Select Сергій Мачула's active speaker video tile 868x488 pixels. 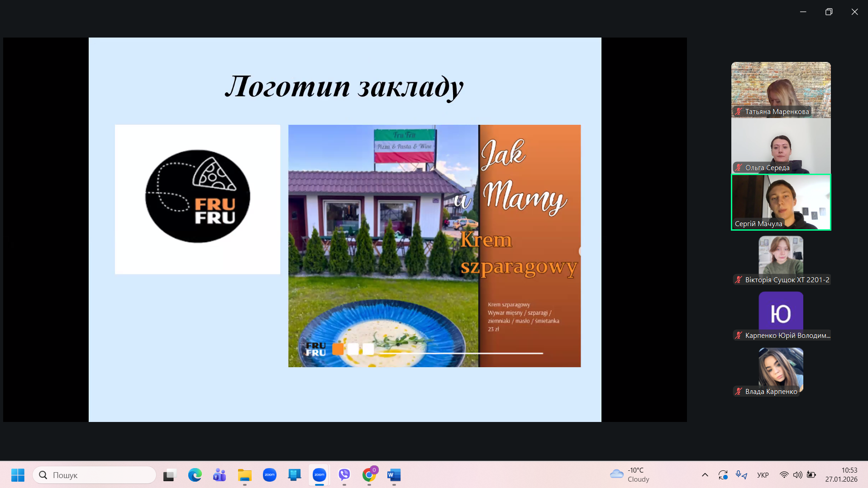click(x=781, y=202)
